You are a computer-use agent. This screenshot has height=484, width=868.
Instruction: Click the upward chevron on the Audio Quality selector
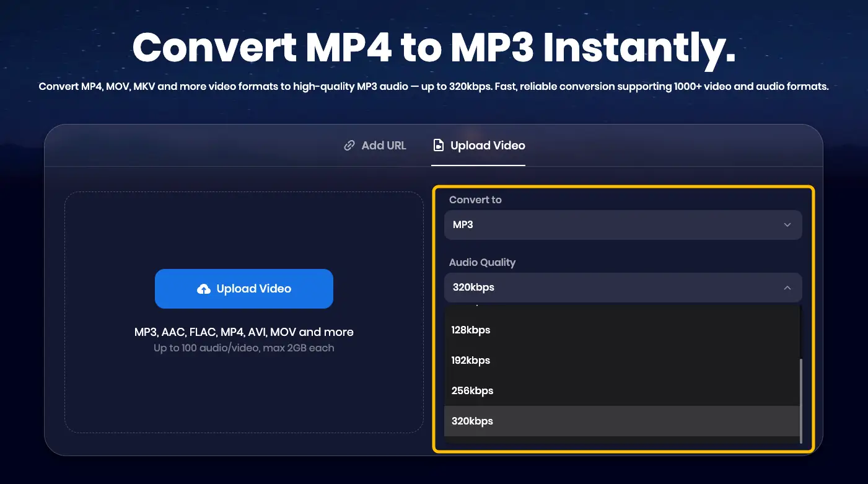point(787,288)
